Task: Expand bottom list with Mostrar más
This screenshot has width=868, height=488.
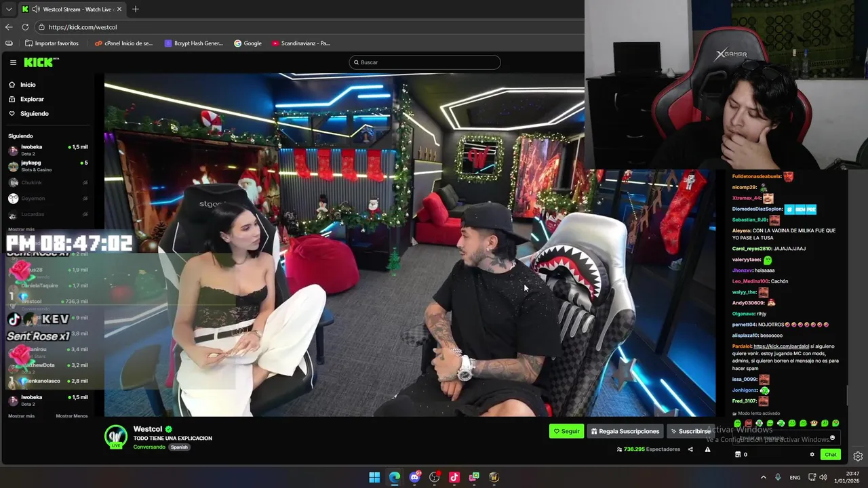Action: pos(21,415)
